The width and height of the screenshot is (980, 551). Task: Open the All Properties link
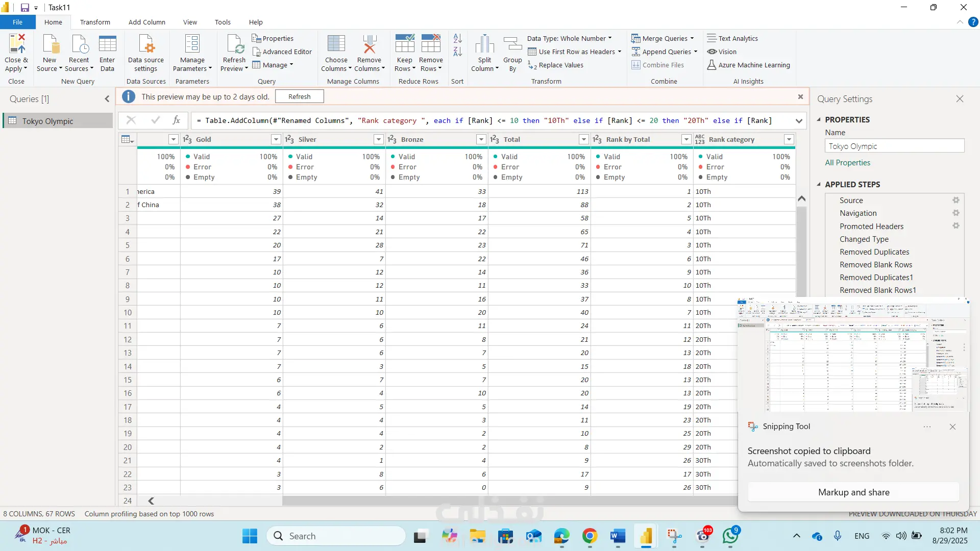[x=847, y=163]
